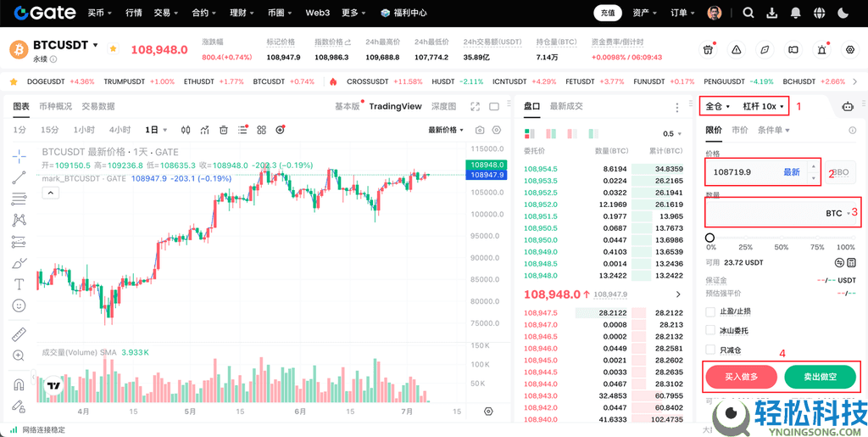Open the 理财 top menu
This screenshot has width=868, height=437.
[x=242, y=13]
